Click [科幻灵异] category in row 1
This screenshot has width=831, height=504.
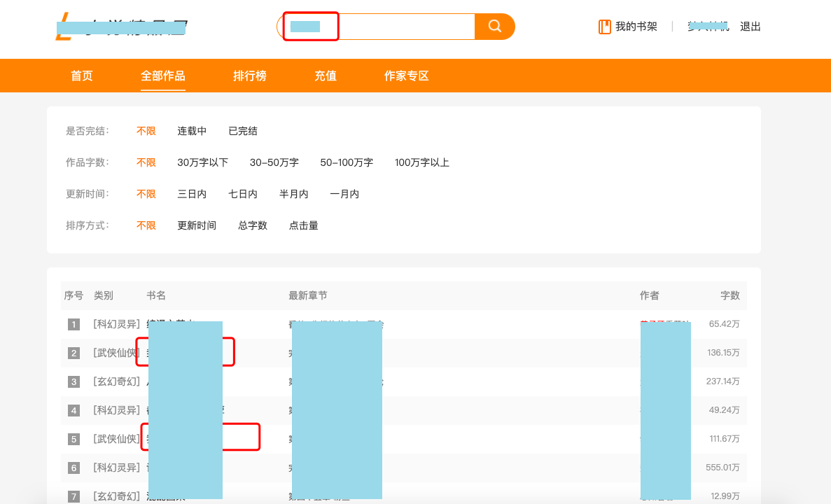[116, 324]
